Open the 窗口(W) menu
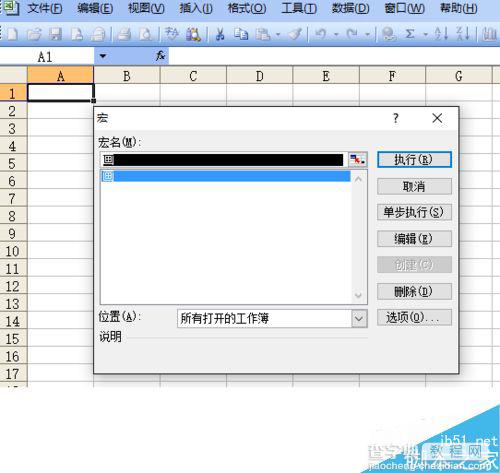Image resolution: width=500 pixels, height=473 pixels. click(x=404, y=8)
